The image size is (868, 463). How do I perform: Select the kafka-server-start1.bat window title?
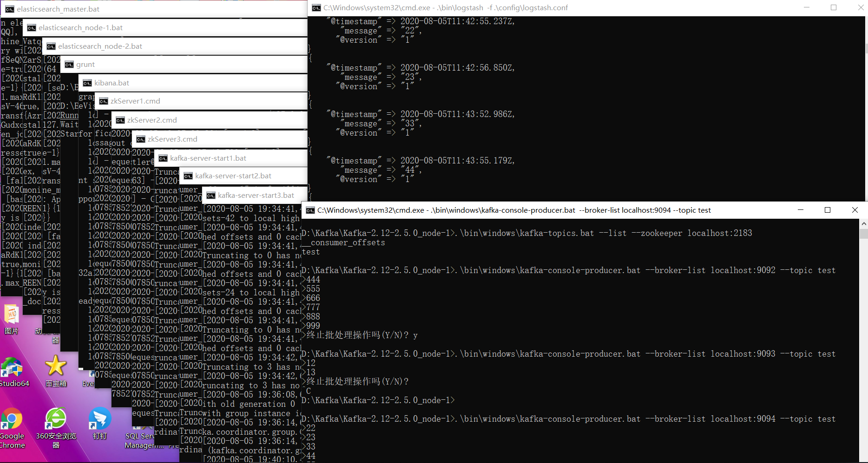(208, 158)
